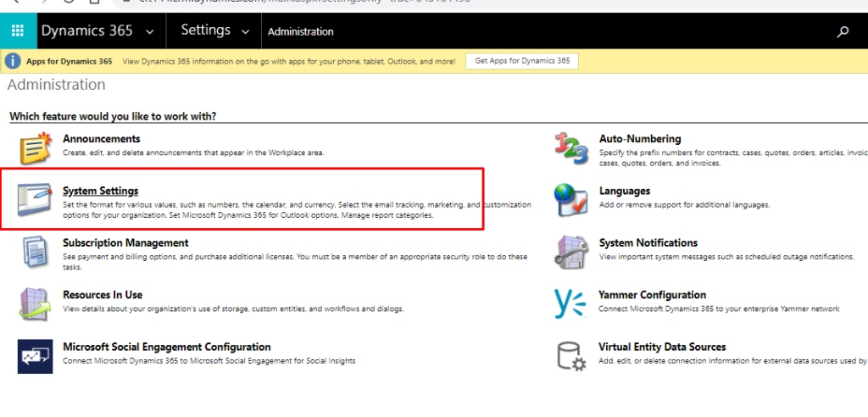The image size is (868, 417).
Task: Open the Resources In Use link
Action: 103,295
